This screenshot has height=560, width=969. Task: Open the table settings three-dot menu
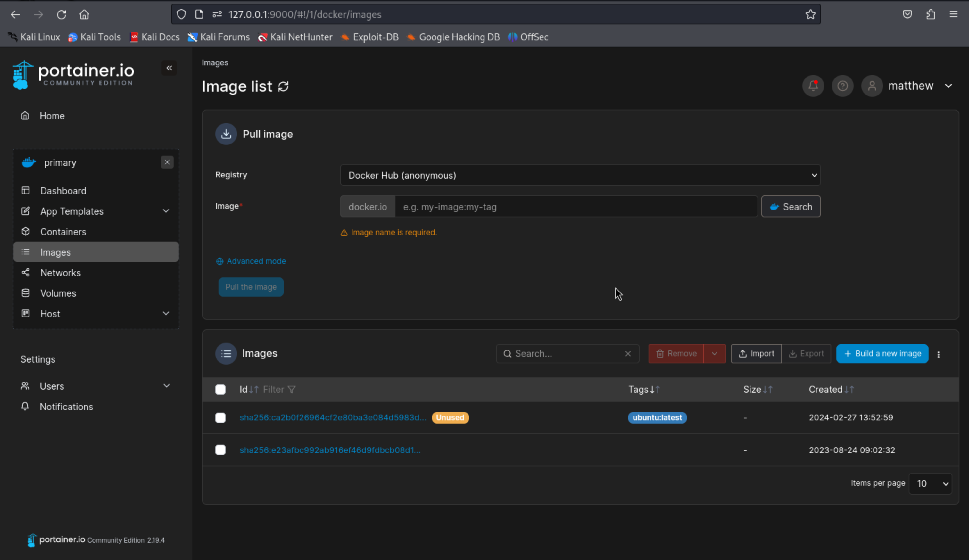coord(938,354)
